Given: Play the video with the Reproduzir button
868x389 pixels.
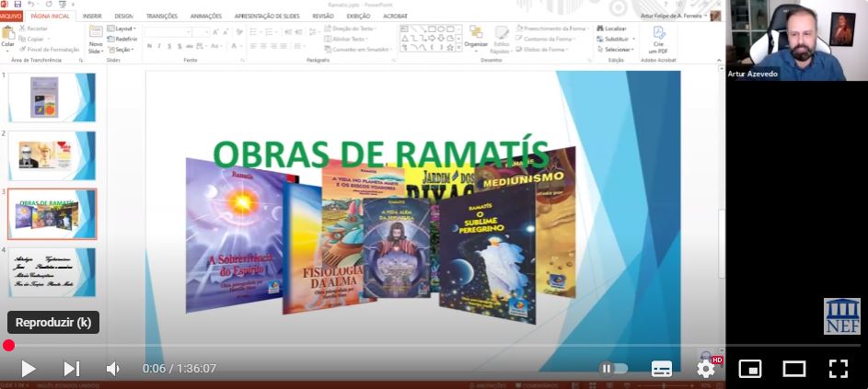Looking at the screenshot, I should 29,369.
